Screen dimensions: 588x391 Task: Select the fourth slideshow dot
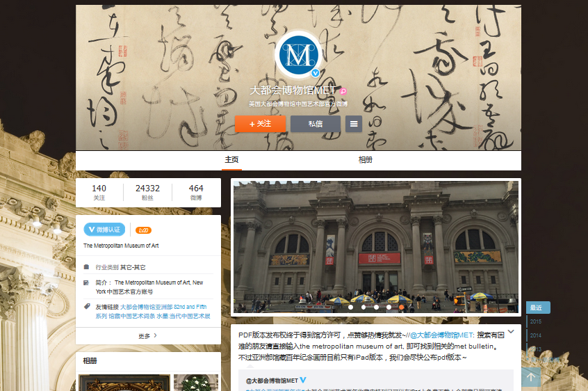coord(389,308)
